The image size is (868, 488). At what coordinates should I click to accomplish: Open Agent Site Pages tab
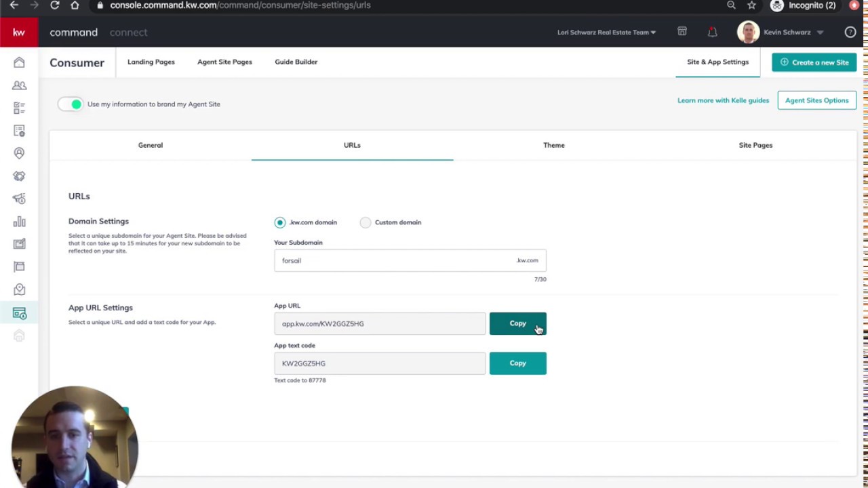click(224, 62)
